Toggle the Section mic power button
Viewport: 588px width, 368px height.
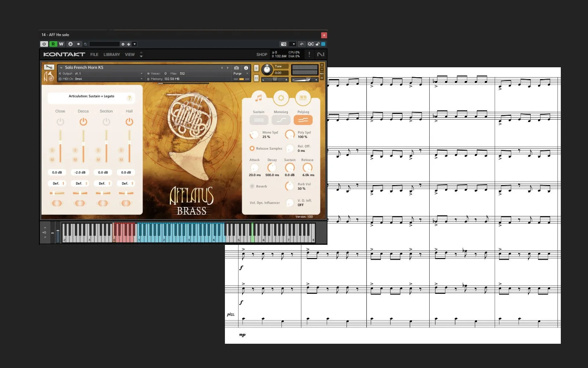106,122
